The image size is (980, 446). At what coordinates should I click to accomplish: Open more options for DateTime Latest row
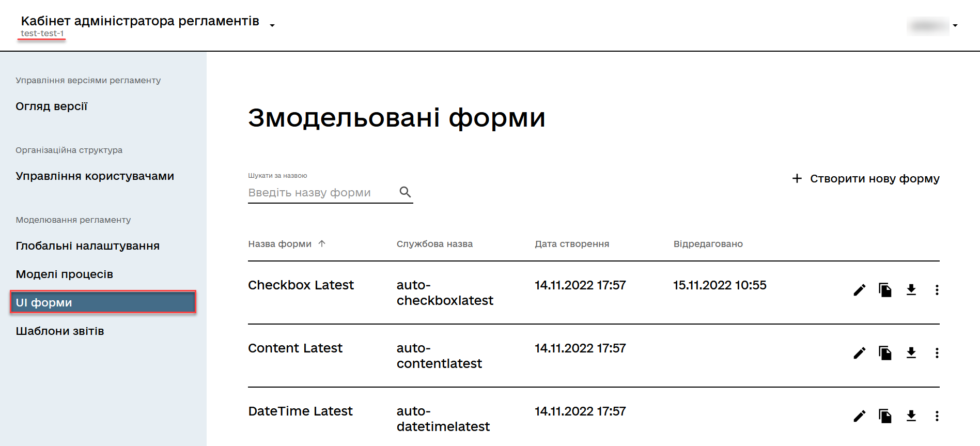coord(937,416)
